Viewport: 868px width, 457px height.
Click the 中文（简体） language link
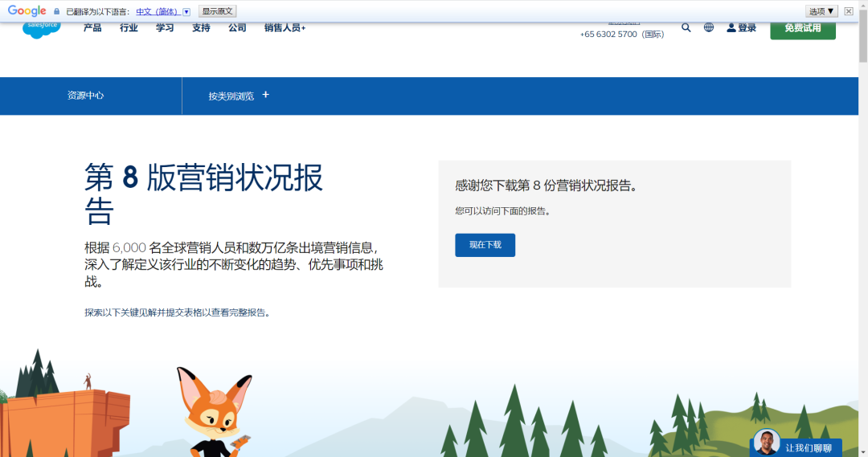click(x=158, y=11)
